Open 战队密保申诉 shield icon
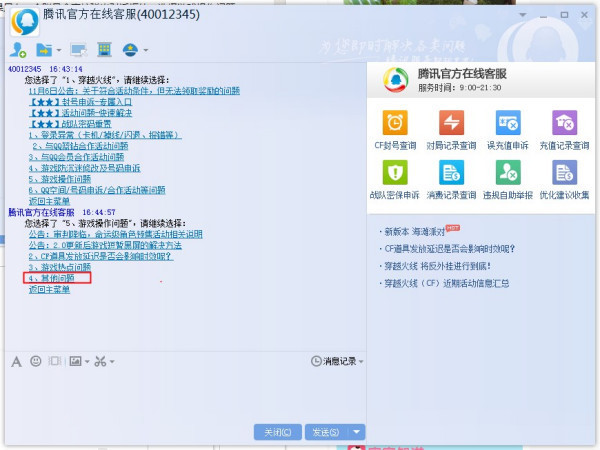 click(x=395, y=173)
